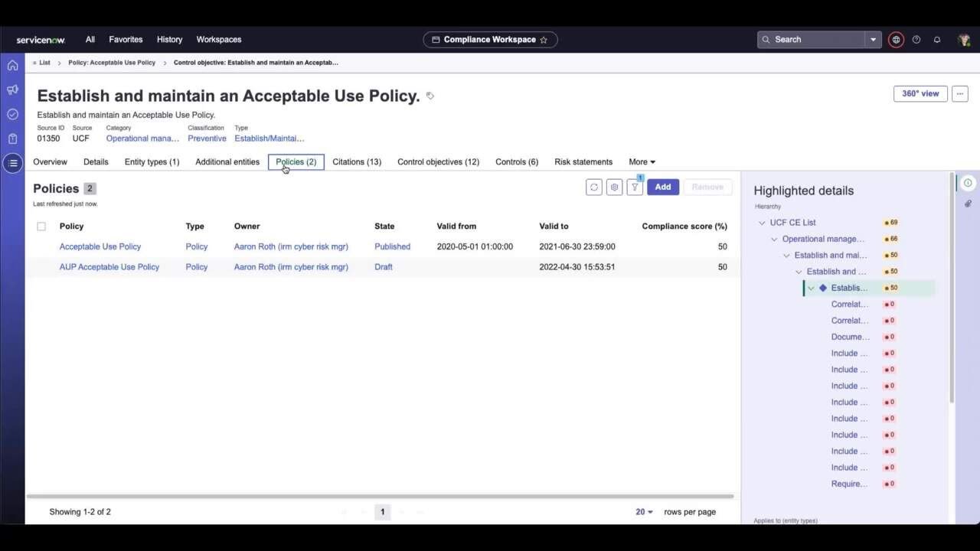This screenshot has height=551, width=980.
Task: Collapse the highlighted Establis... hierarchy node
Action: tap(811, 289)
